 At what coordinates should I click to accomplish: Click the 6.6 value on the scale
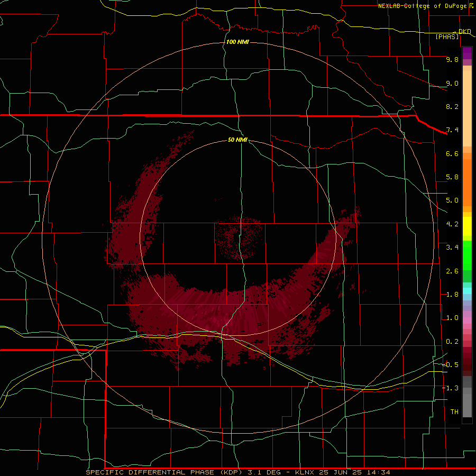452,153
